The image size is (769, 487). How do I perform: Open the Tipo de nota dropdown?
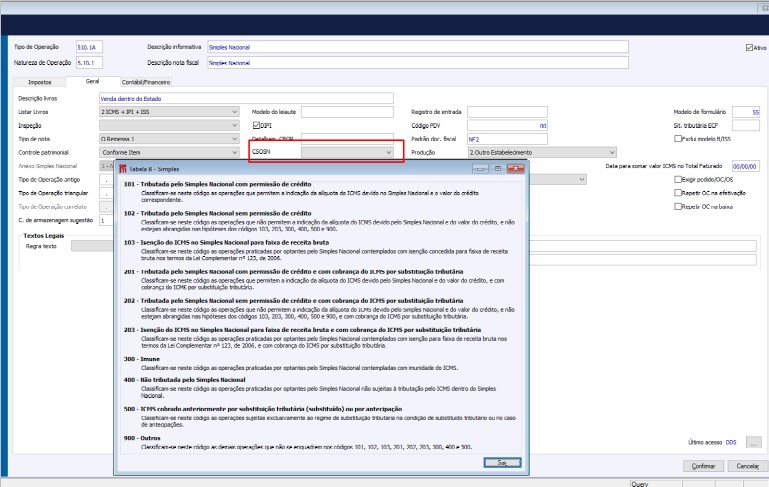pos(169,139)
